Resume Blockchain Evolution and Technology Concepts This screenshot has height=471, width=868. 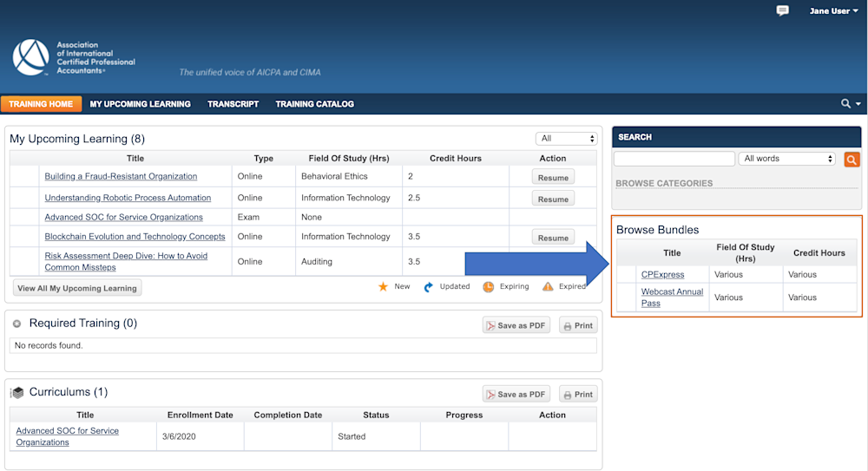pyautogui.click(x=553, y=238)
